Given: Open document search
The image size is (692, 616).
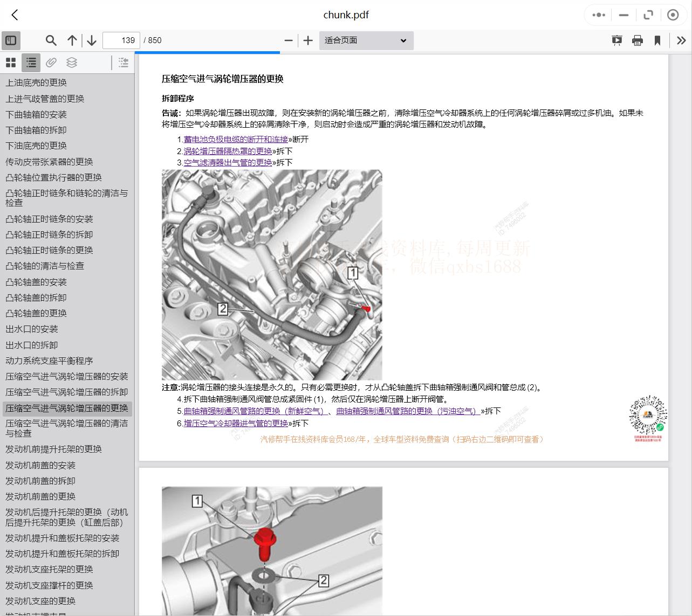Looking at the screenshot, I should pyautogui.click(x=51, y=40).
